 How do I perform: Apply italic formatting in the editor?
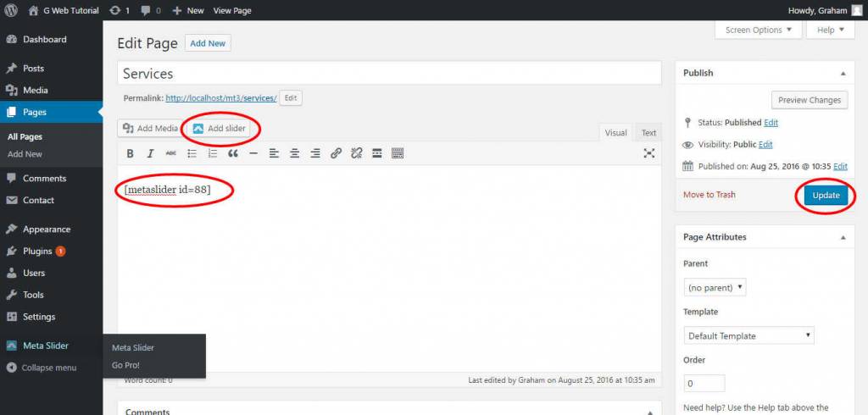tap(151, 153)
